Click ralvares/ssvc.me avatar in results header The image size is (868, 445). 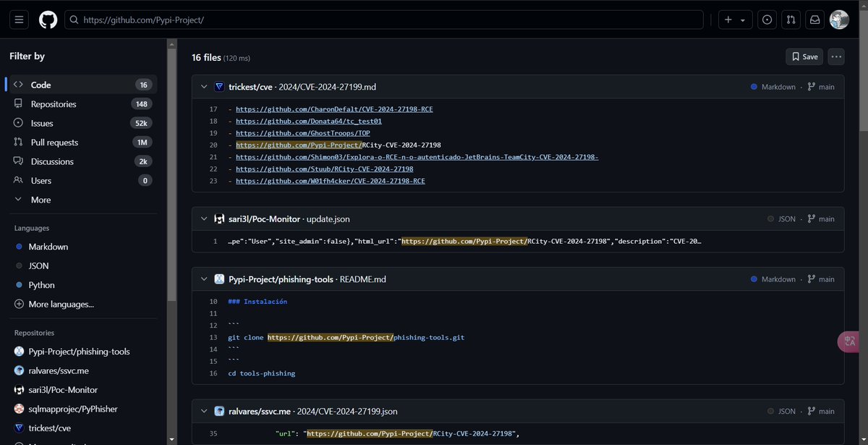219,411
